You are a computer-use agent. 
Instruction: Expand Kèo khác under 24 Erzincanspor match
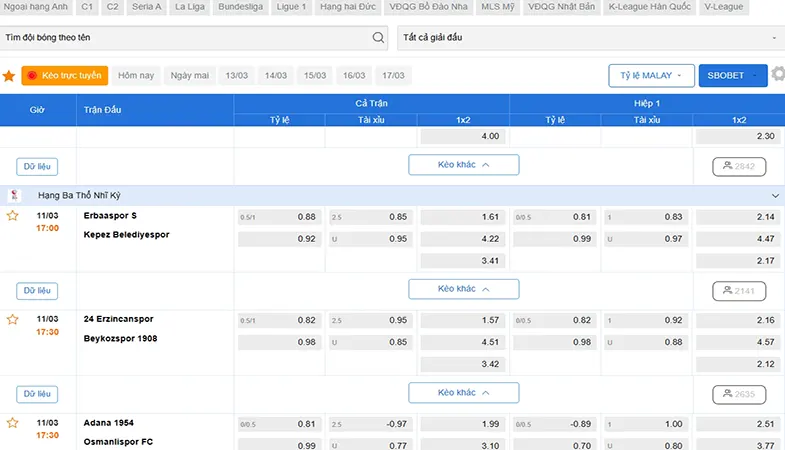pos(464,392)
